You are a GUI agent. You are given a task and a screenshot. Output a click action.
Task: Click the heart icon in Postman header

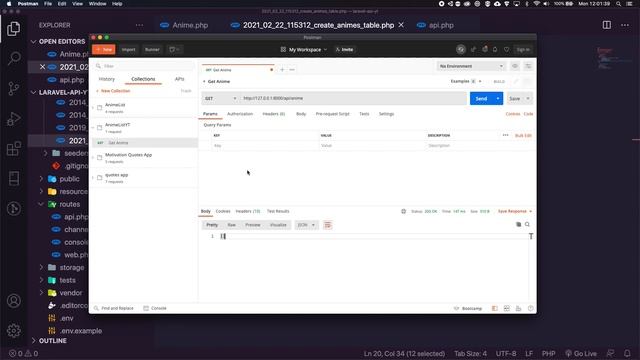tap(506, 49)
